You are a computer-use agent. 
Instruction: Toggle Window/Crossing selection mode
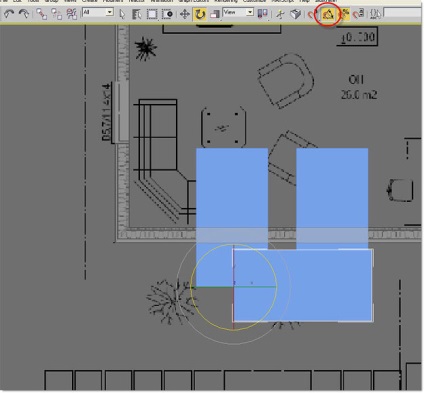[167, 14]
